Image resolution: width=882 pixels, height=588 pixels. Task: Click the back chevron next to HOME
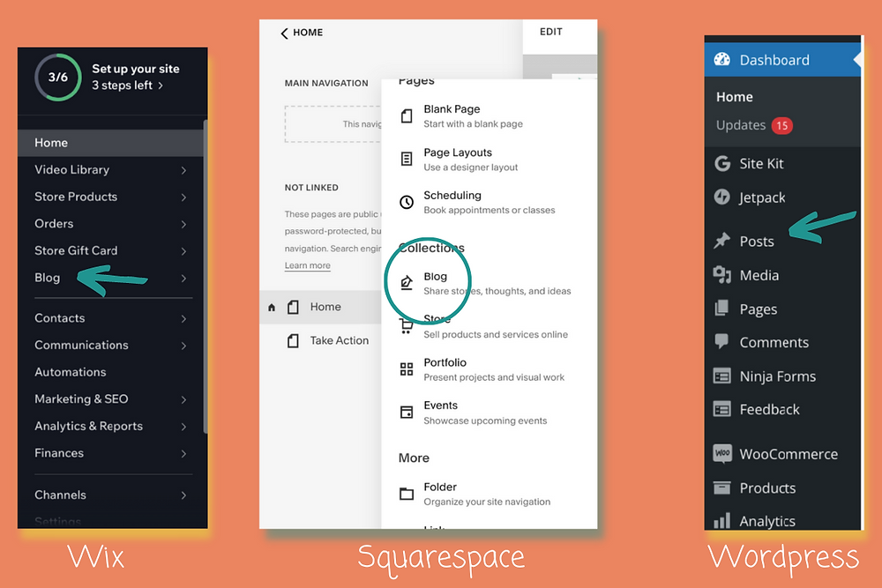pos(284,33)
